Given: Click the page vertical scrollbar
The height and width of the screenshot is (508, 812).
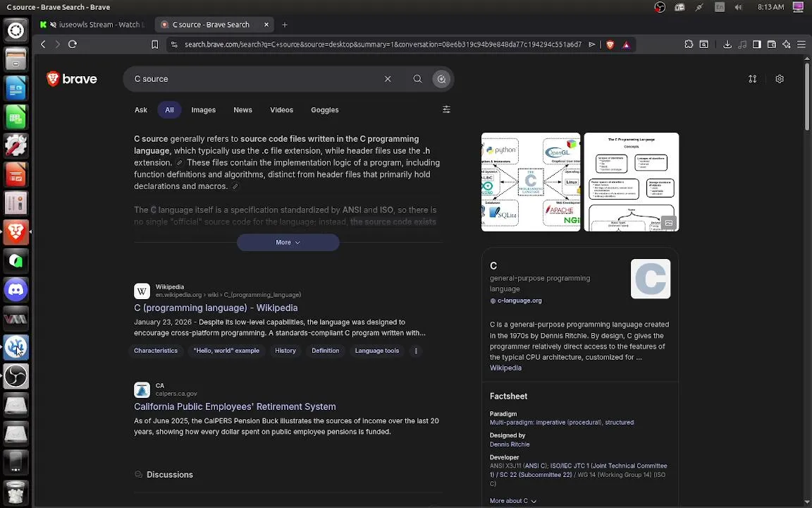Looking at the screenshot, I should (807, 96).
